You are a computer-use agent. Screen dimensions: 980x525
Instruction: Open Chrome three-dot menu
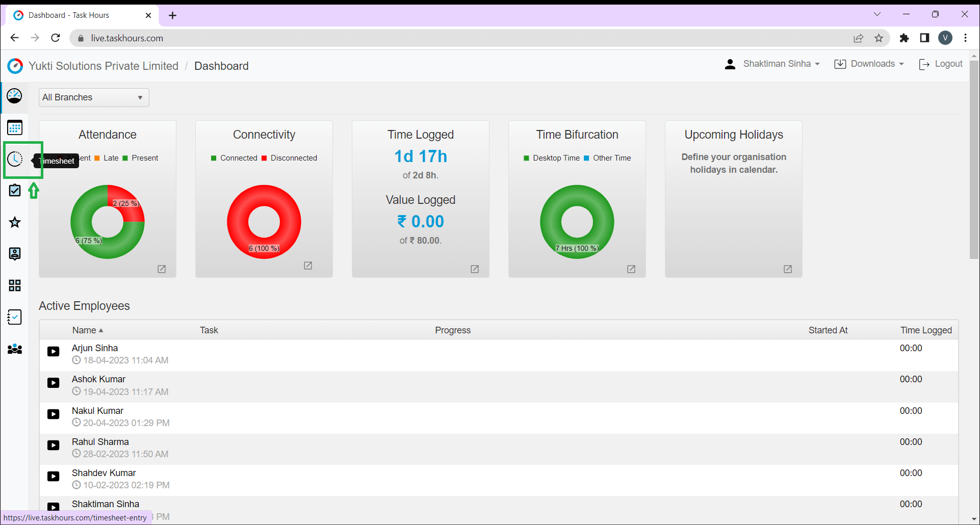966,38
